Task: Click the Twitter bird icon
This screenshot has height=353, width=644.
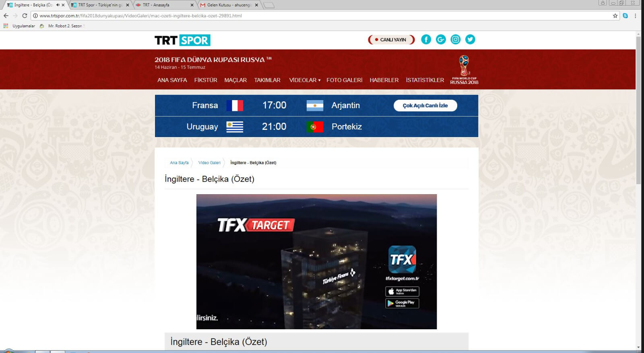Action: click(470, 39)
